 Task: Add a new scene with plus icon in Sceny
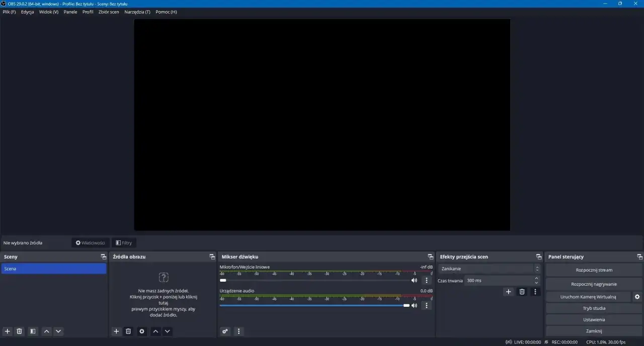point(7,331)
